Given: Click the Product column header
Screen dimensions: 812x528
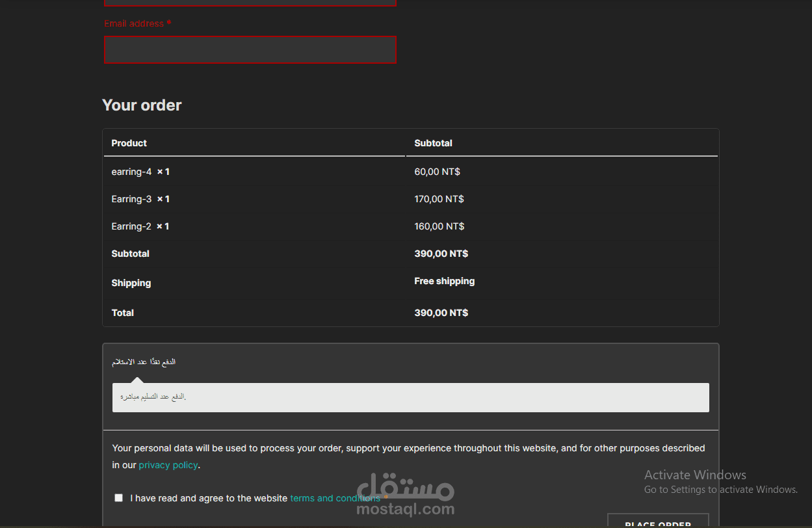Looking at the screenshot, I should coord(129,143).
